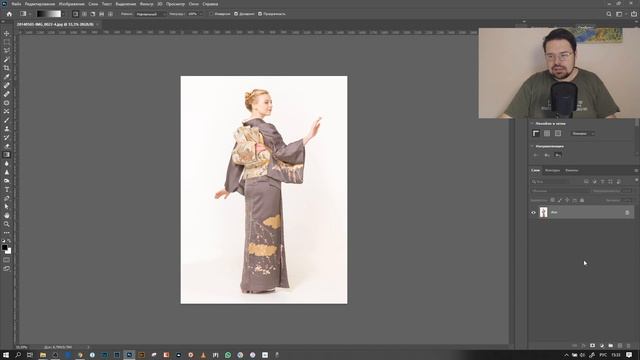
Task: Toggle Quick Mask mode icon
Action: (x=7, y=260)
